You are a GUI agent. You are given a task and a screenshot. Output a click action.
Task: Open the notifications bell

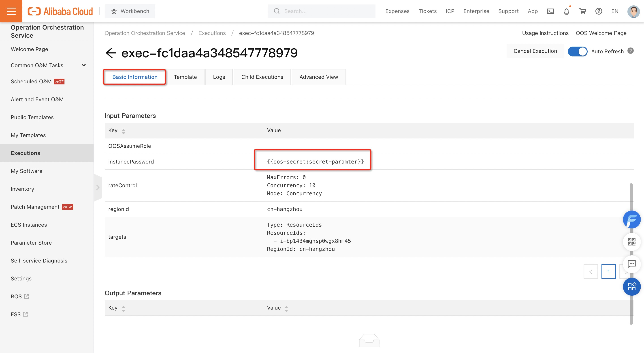(x=567, y=11)
